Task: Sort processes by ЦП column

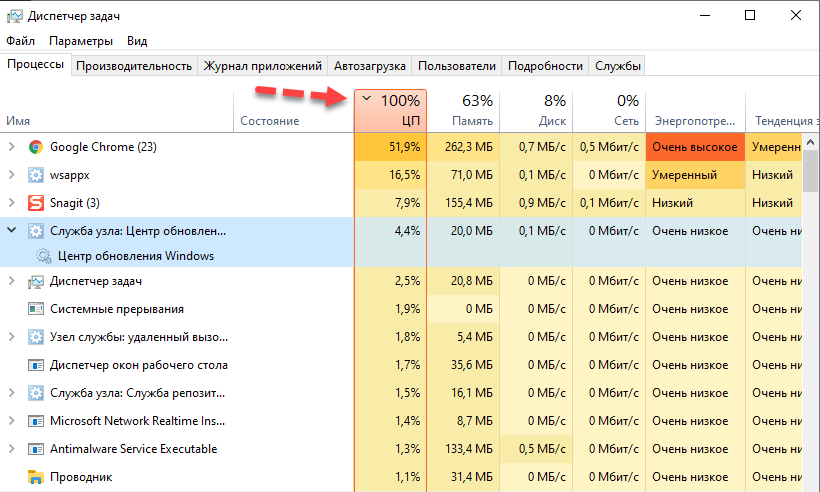Action: pos(390,110)
